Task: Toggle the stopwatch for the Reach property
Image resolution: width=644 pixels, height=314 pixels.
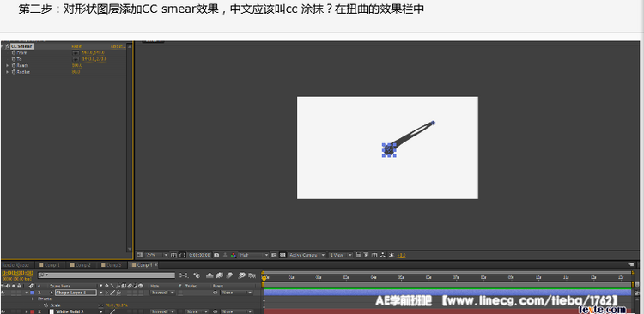Action: click(14, 66)
